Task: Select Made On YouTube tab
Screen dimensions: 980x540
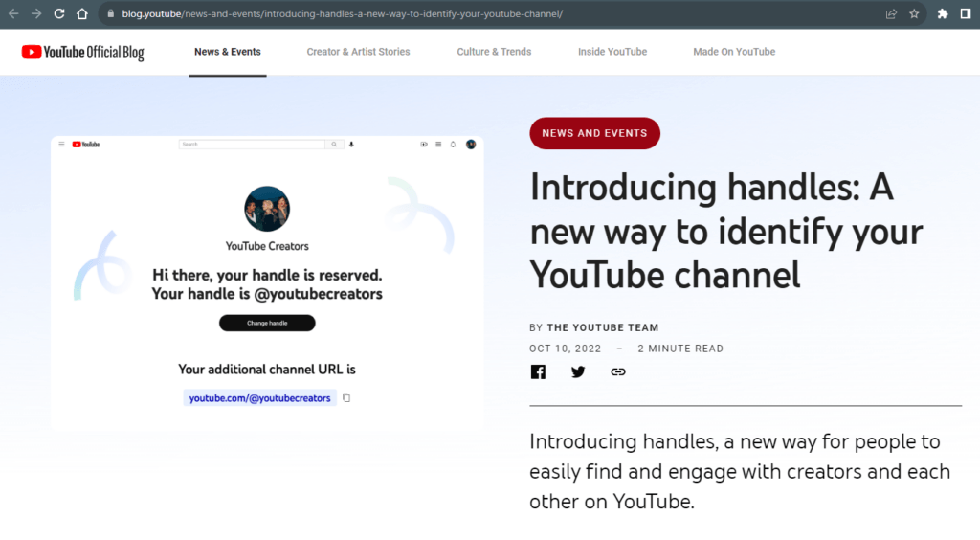Action: 734,52
